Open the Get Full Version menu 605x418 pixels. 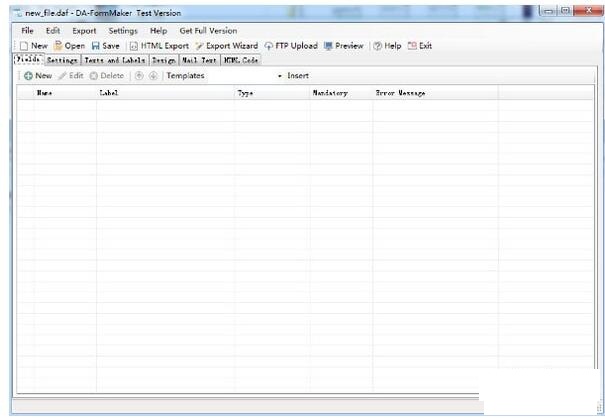208,30
